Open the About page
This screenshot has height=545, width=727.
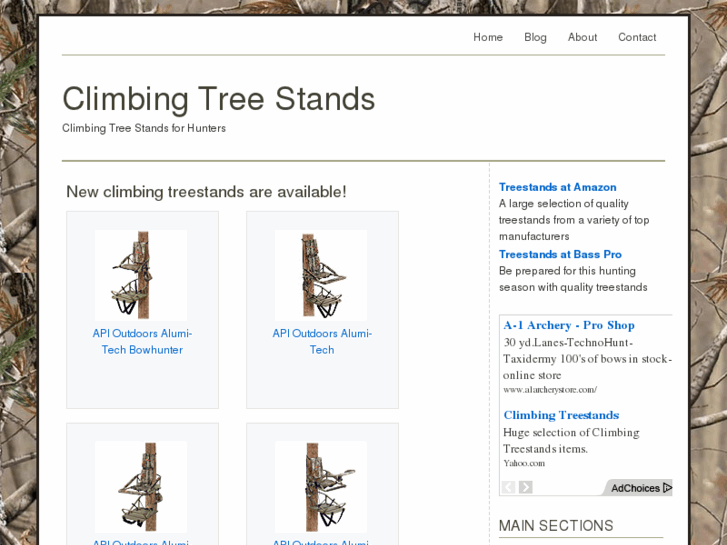click(x=582, y=37)
